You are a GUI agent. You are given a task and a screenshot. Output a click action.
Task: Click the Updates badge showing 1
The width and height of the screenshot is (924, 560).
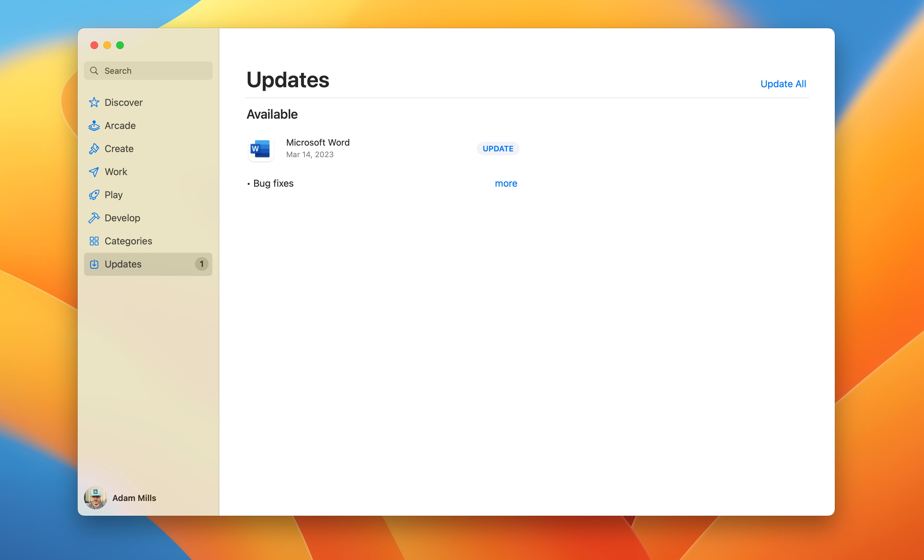click(x=201, y=264)
